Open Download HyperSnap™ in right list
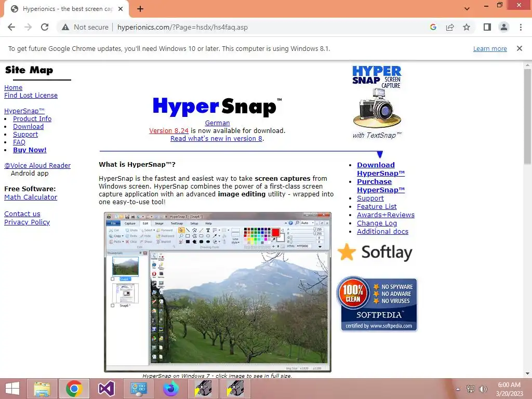Image resolution: width=532 pixels, height=399 pixels. [381, 169]
